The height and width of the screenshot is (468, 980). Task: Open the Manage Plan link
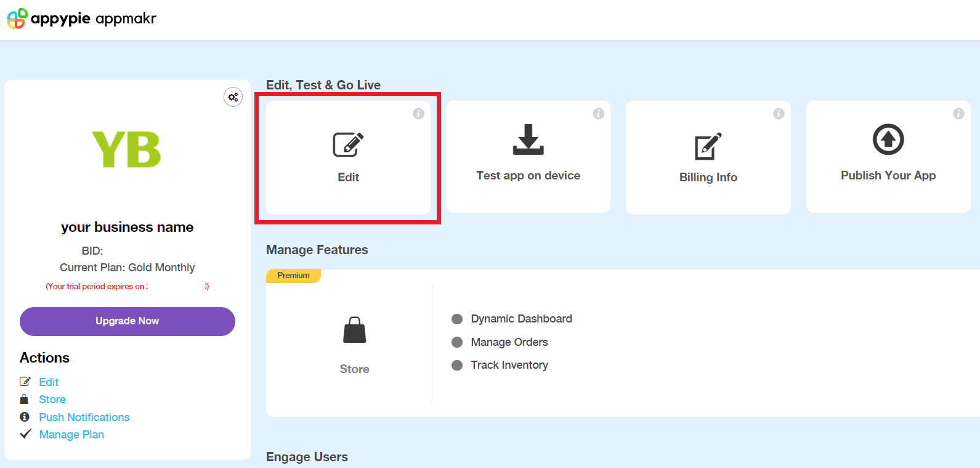coord(71,435)
